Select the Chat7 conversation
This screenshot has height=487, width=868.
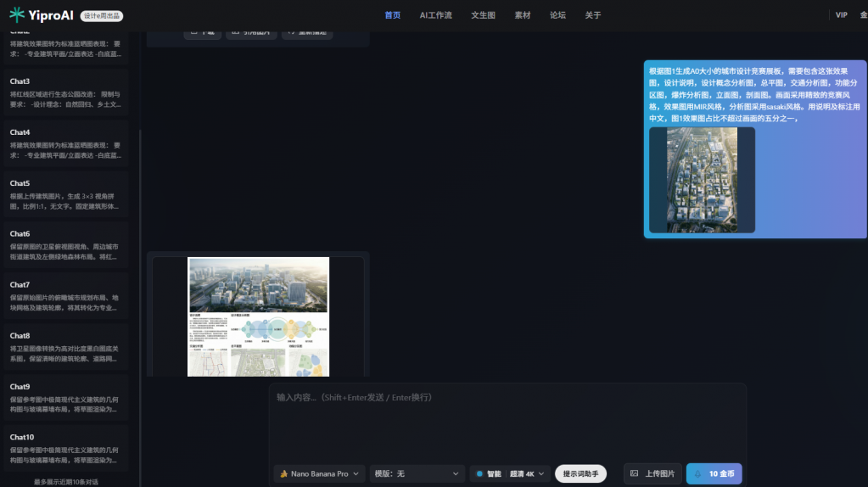[66, 296]
